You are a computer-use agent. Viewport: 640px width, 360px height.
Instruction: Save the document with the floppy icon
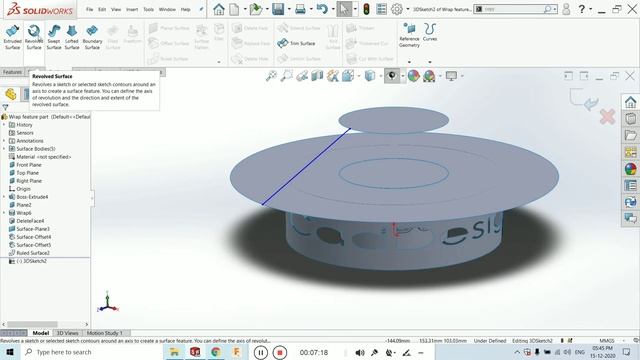[278, 9]
